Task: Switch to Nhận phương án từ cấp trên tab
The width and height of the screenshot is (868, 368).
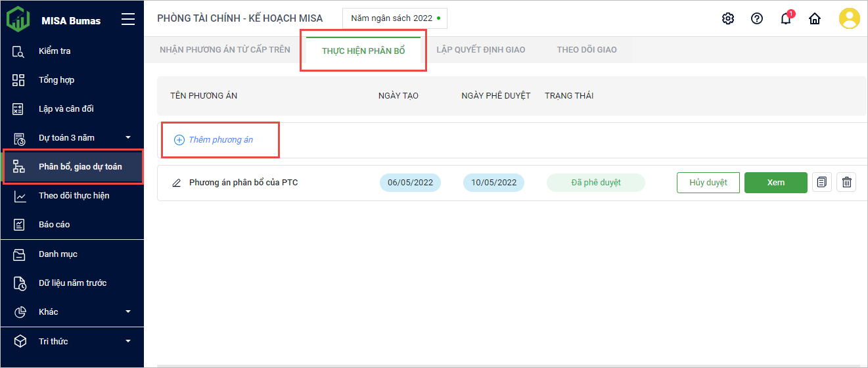Action: click(225, 49)
